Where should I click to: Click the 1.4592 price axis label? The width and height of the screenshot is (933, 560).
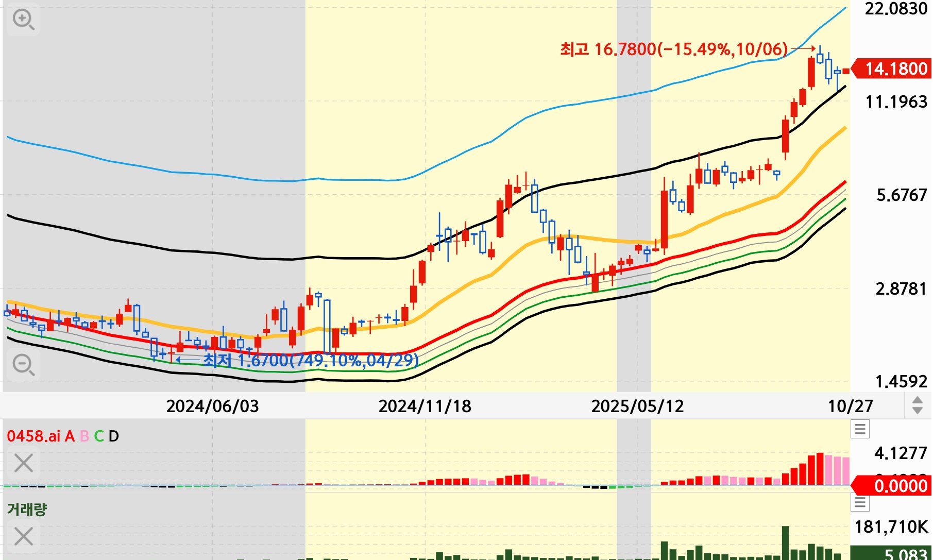(x=902, y=382)
